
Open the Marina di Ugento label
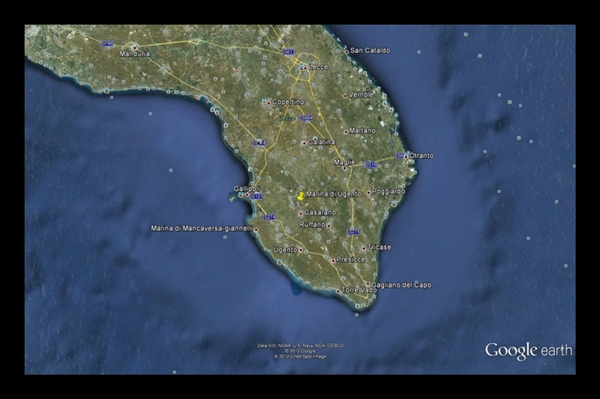(x=334, y=194)
